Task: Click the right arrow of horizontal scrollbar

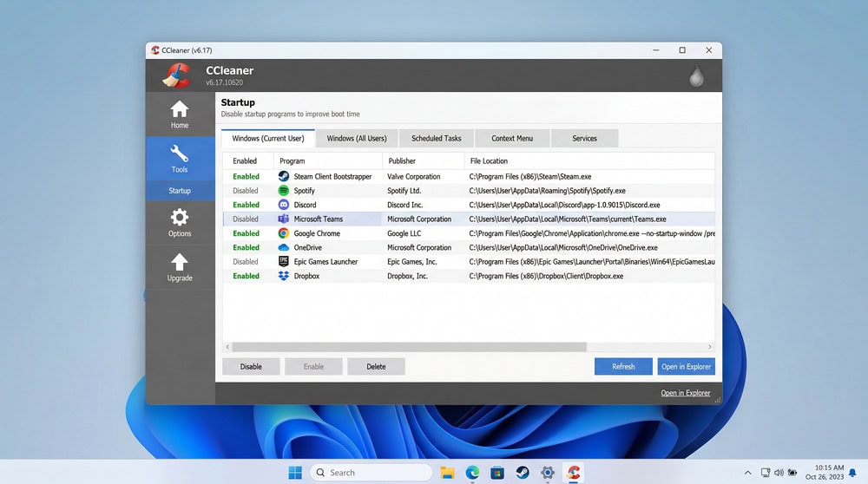Action: pos(710,347)
